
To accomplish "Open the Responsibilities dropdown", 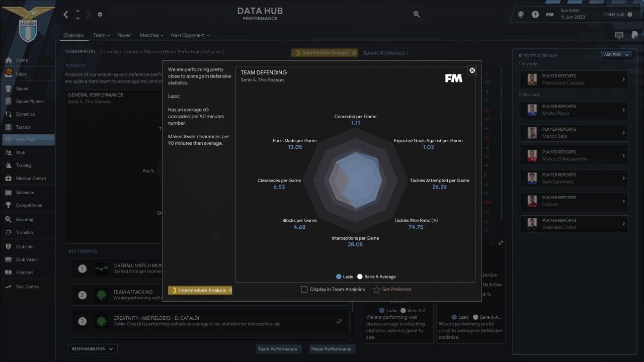I will pos(92,349).
